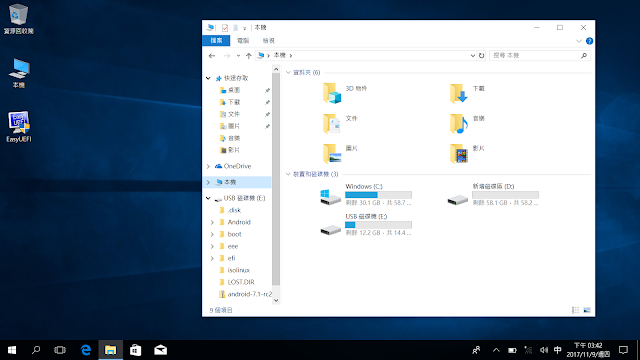Screen dimensions: 640x360
Task: Open the 音樂 folder in main pane
Action: click(459, 123)
